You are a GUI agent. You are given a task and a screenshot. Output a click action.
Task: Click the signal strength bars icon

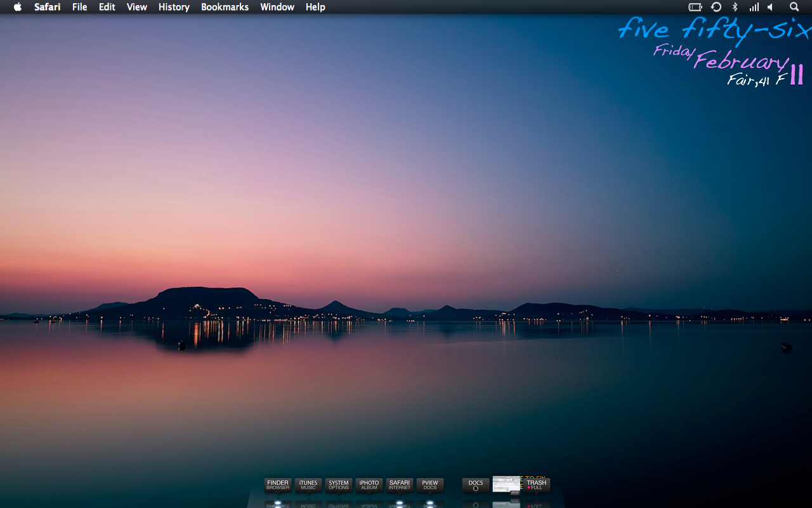click(754, 7)
